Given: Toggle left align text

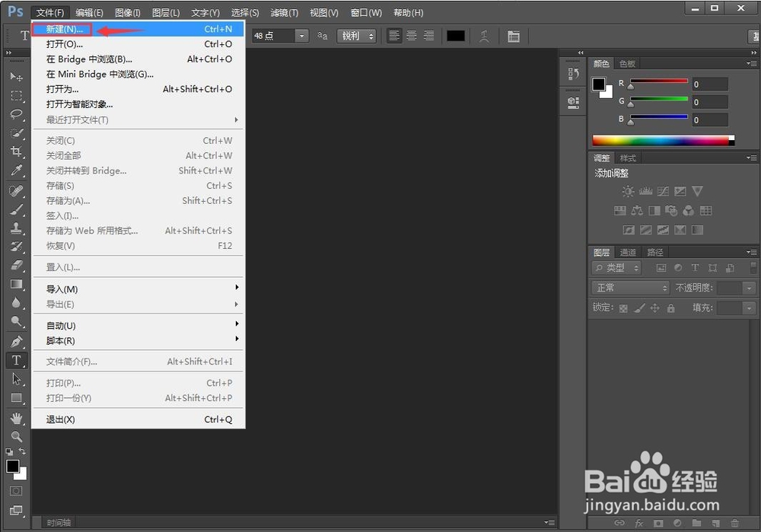Looking at the screenshot, I should (x=394, y=36).
